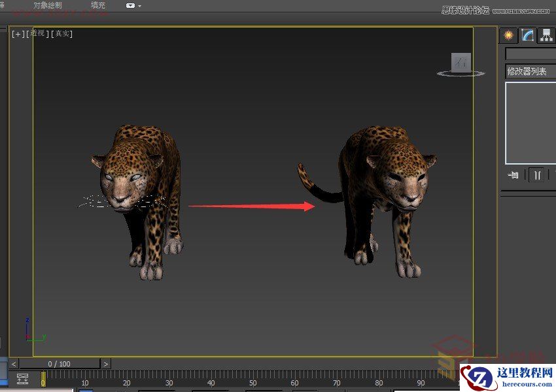Click the object name field in Modify panel
This screenshot has height=392, width=556.
(x=530, y=54)
